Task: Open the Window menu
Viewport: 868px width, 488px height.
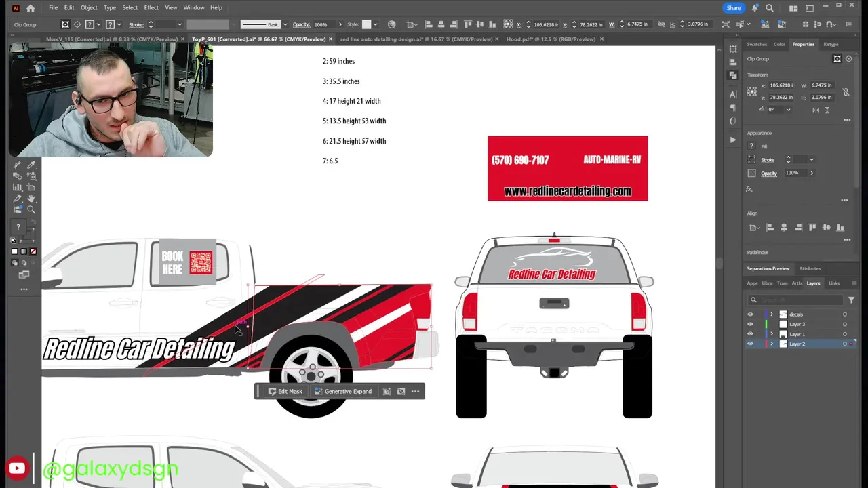Action: pos(194,8)
